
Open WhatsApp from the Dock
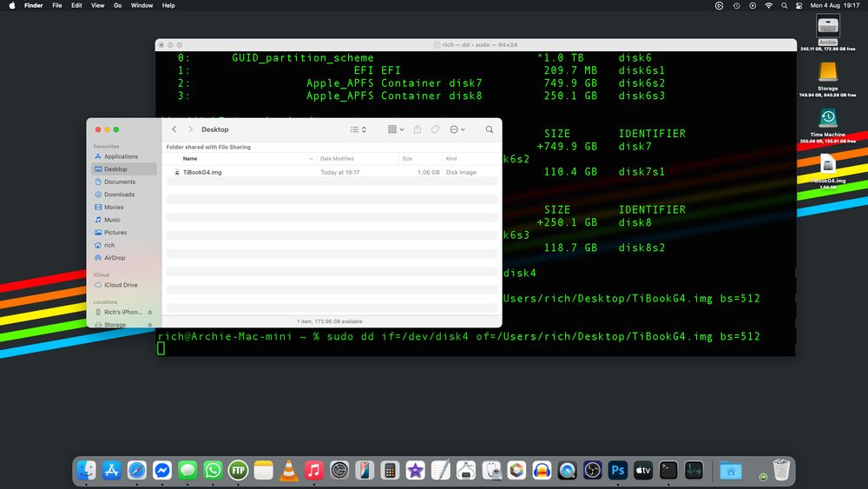coord(213,471)
